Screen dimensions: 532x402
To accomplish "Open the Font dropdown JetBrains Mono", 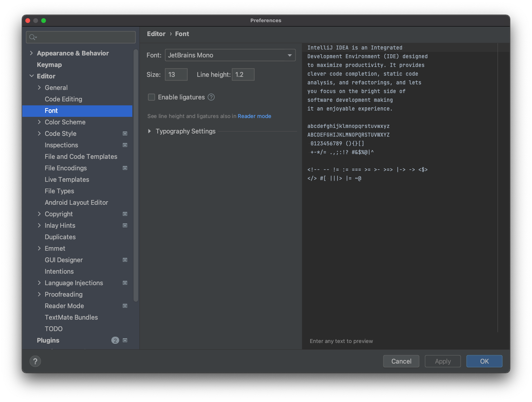I will [230, 55].
